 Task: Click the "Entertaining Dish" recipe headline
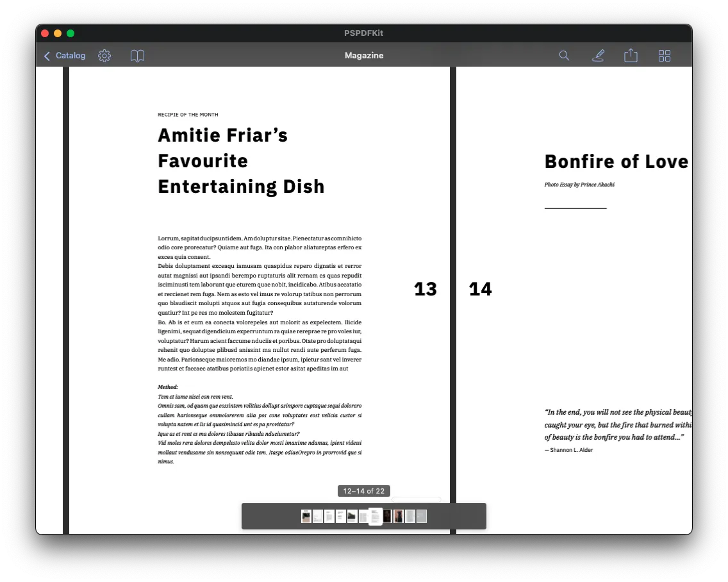point(242,187)
